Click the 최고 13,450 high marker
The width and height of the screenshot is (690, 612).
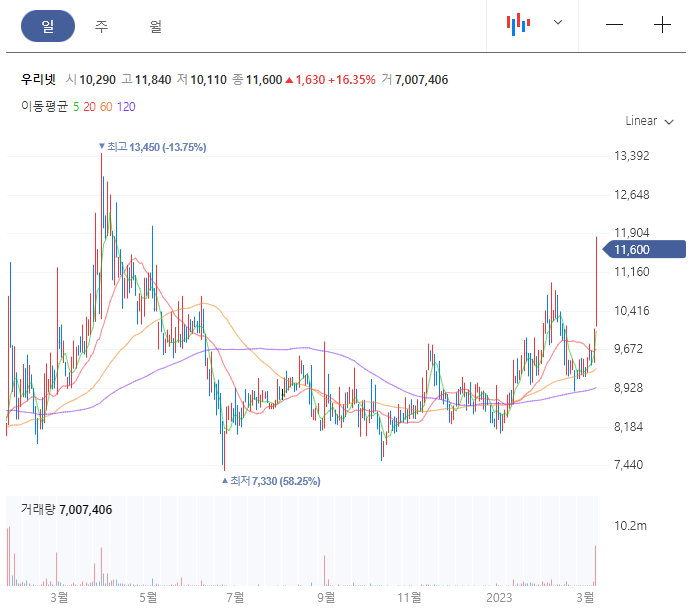[x=152, y=147]
